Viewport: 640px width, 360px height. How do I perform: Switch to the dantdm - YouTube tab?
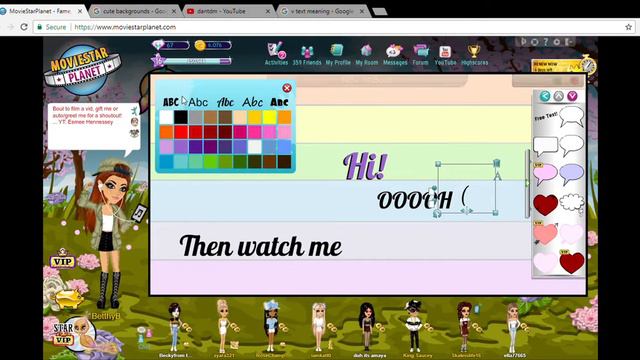[227, 11]
